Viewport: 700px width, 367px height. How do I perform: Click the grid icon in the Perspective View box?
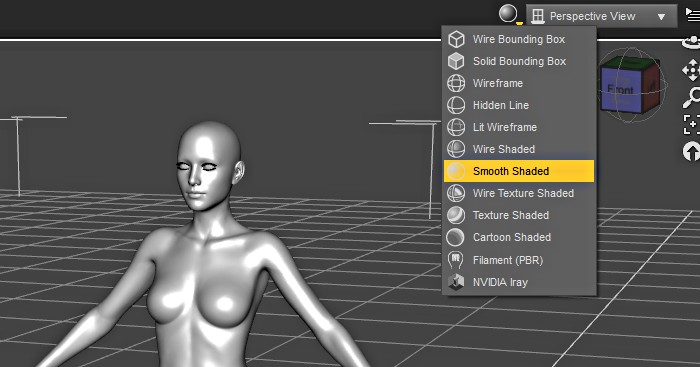click(x=538, y=17)
